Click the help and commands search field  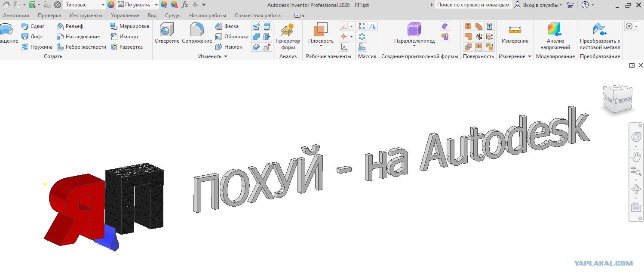pyautogui.click(x=474, y=5)
